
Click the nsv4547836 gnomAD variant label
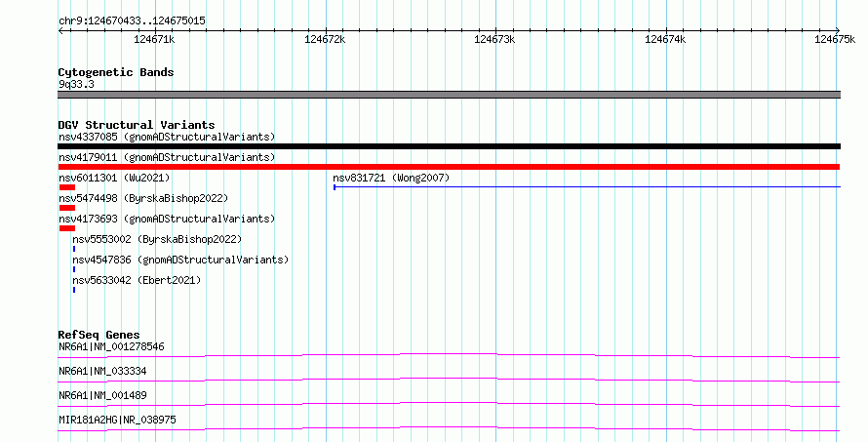pos(180,260)
